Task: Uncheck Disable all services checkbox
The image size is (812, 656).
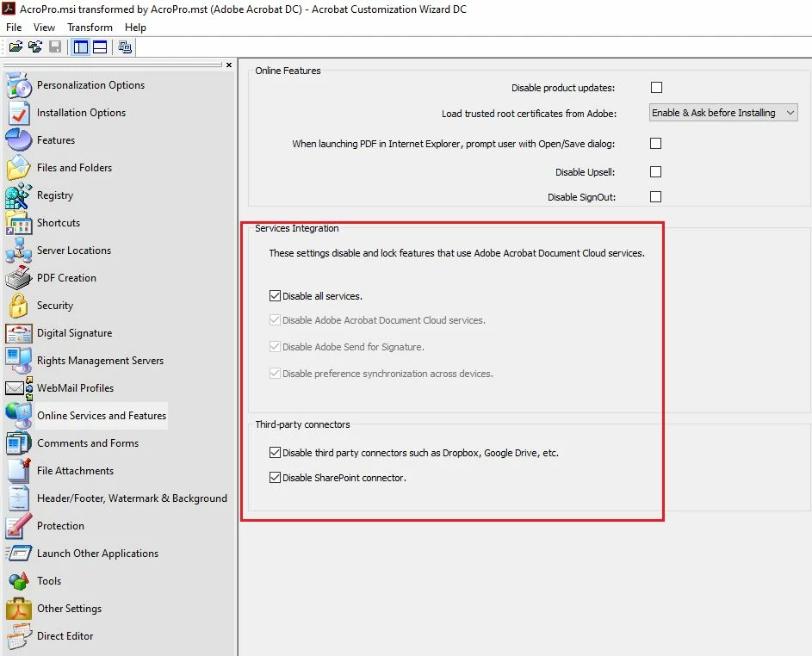Action: [x=275, y=295]
